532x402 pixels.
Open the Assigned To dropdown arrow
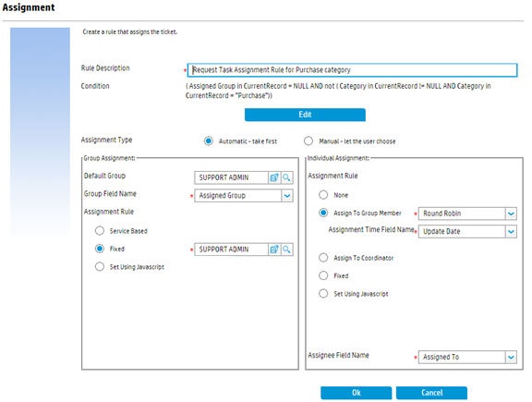tap(511, 358)
